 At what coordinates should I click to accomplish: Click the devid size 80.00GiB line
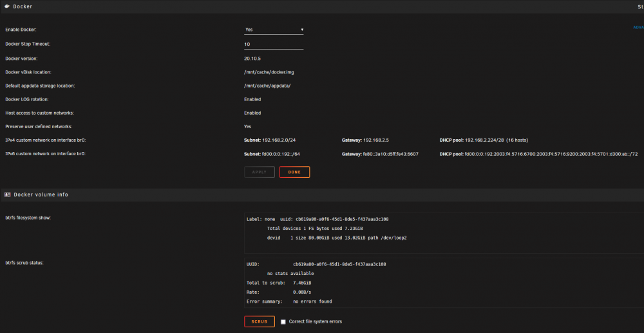click(337, 238)
